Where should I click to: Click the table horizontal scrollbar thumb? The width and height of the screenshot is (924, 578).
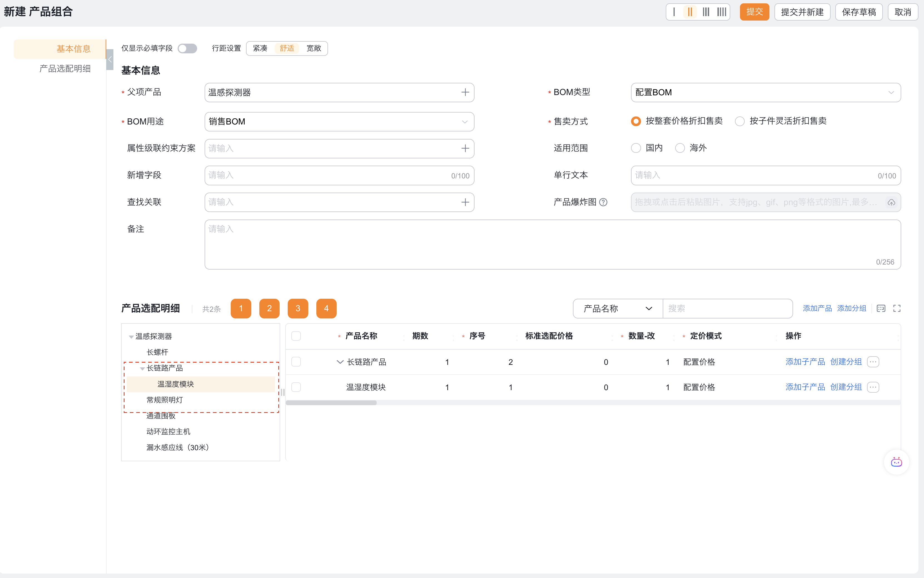(x=331, y=403)
